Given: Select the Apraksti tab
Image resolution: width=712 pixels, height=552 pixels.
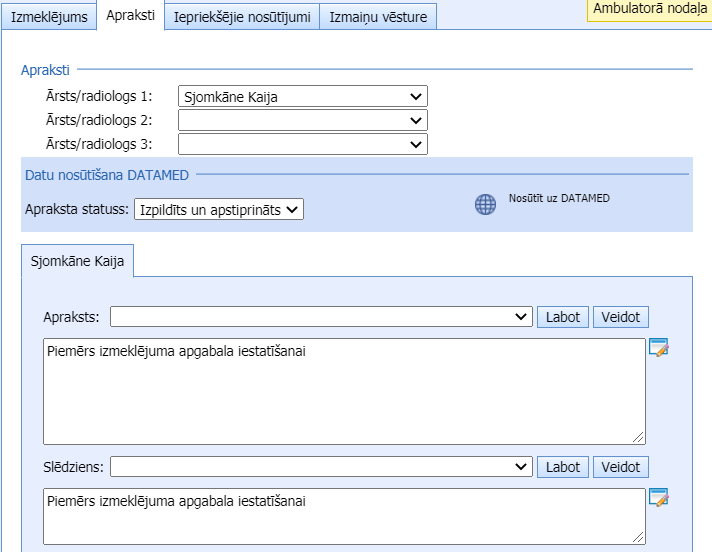Looking at the screenshot, I should 131,17.
